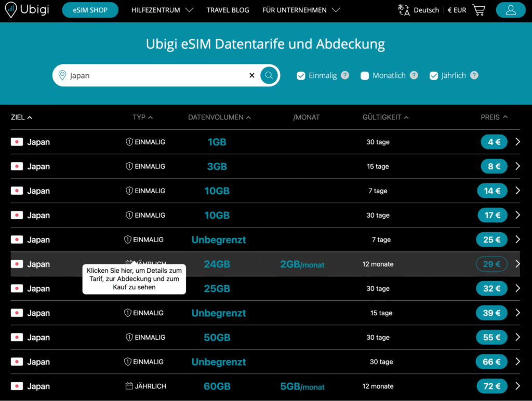Open help icon next to Einmalig
The image size is (532, 401).
coord(345,75)
